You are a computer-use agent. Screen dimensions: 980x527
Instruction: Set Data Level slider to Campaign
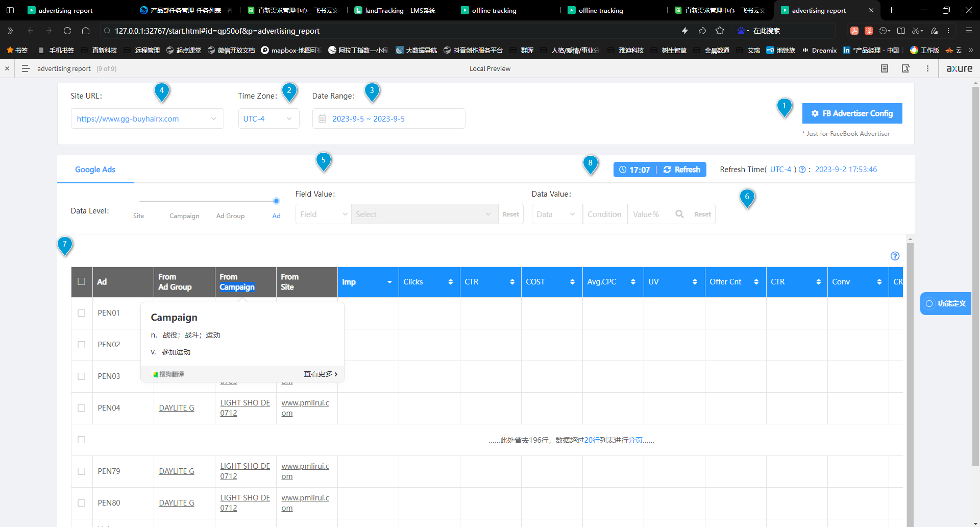tap(184, 201)
